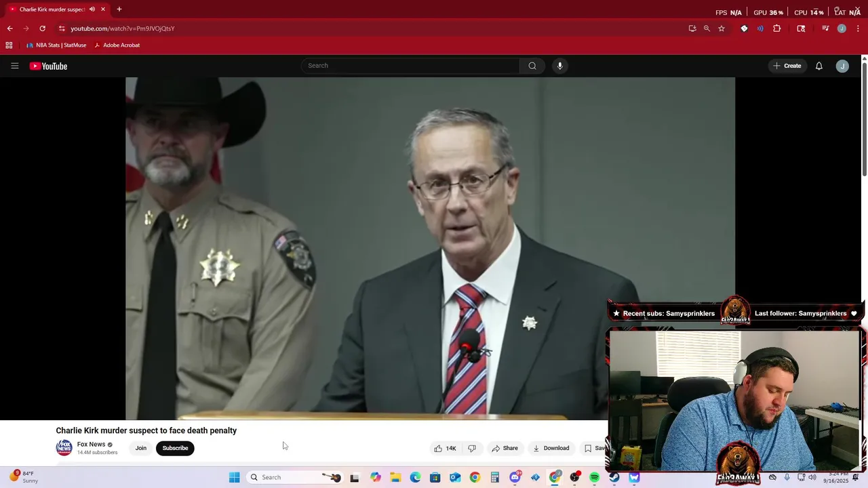
Task: Click the install app icon in address bar
Action: click(x=692, y=28)
